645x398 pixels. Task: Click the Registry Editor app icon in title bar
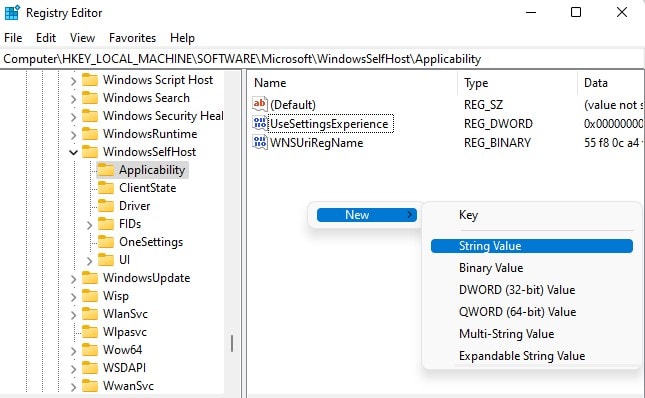[x=12, y=12]
